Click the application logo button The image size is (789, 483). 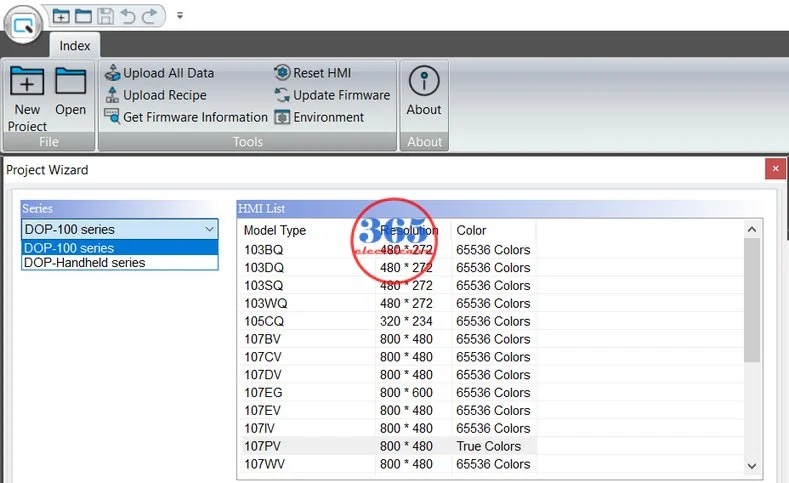tap(23, 25)
